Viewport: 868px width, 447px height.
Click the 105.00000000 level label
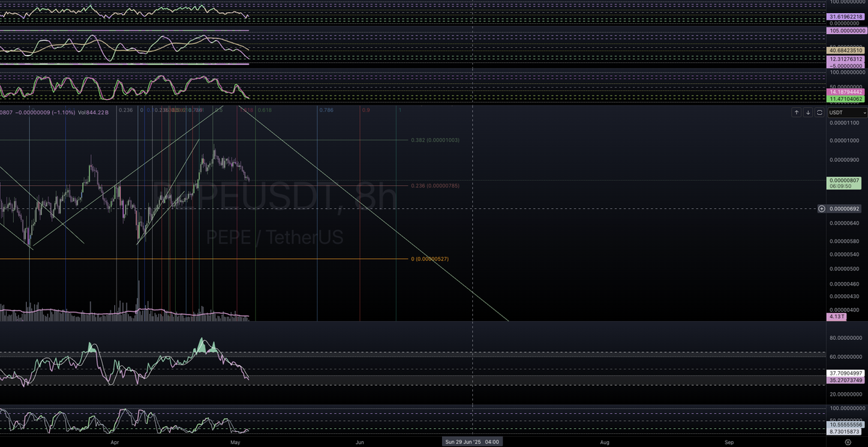[847, 31]
